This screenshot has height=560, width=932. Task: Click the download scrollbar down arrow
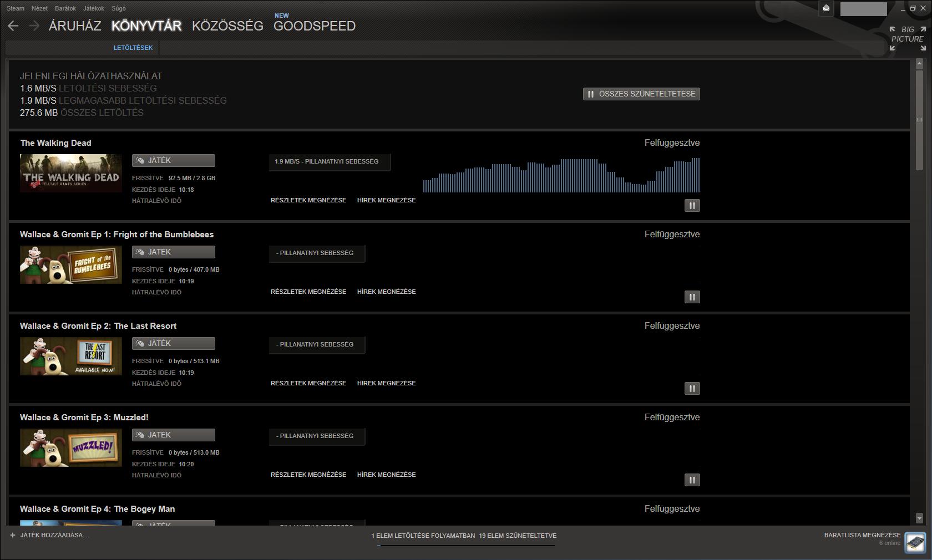point(919,518)
